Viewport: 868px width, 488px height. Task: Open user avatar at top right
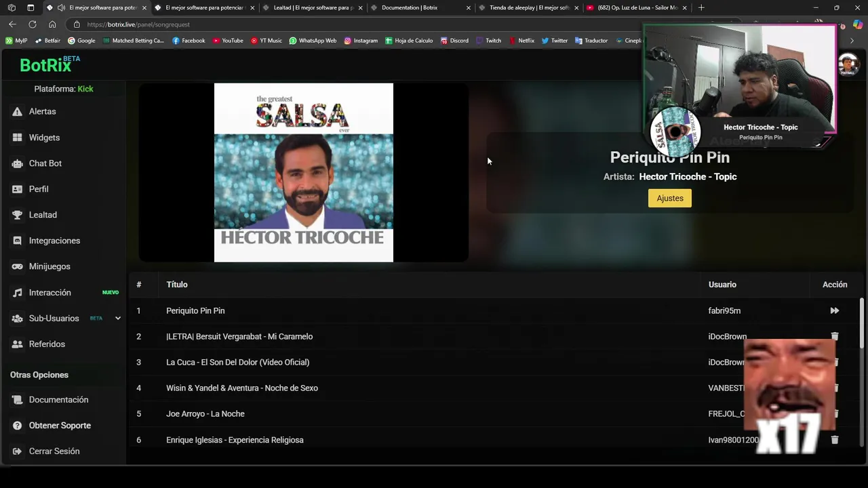click(x=848, y=65)
